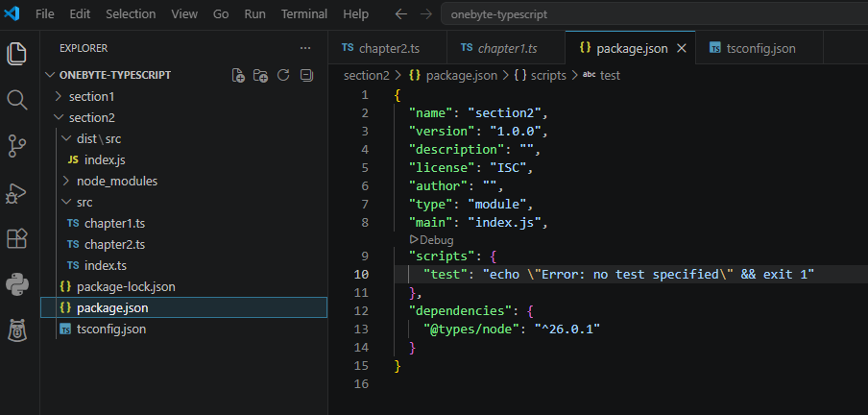Screen dimensions: 868x415
Task: Click the New File icon in Explorer
Action: coord(238,75)
